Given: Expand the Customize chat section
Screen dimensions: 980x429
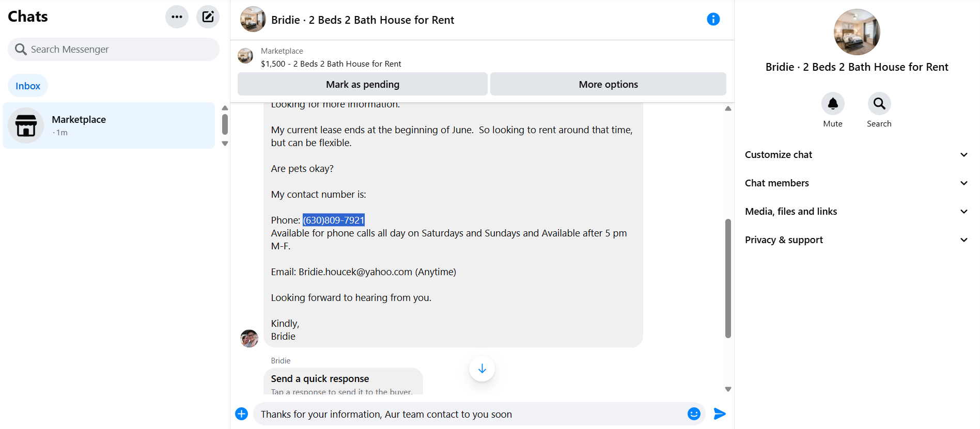Looking at the screenshot, I should [857, 154].
